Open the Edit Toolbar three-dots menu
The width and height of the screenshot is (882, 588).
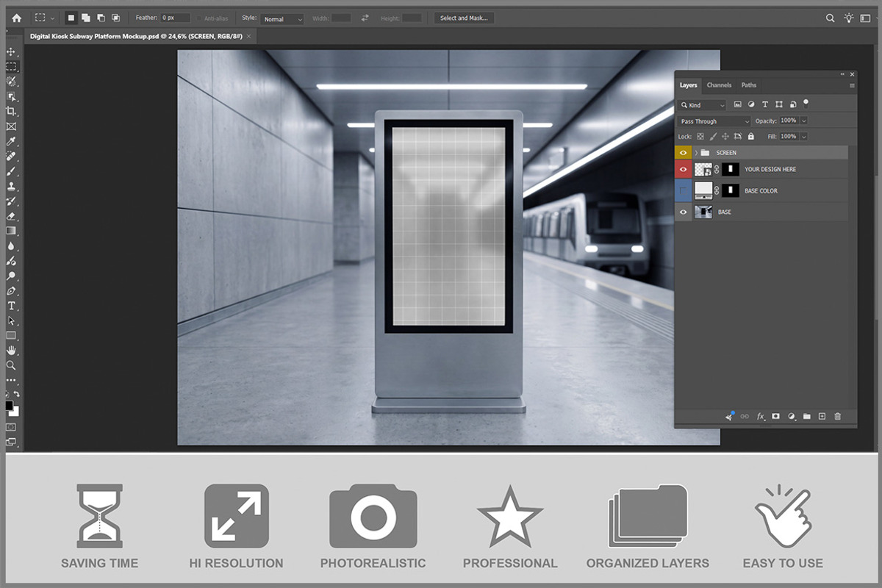click(x=11, y=380)
